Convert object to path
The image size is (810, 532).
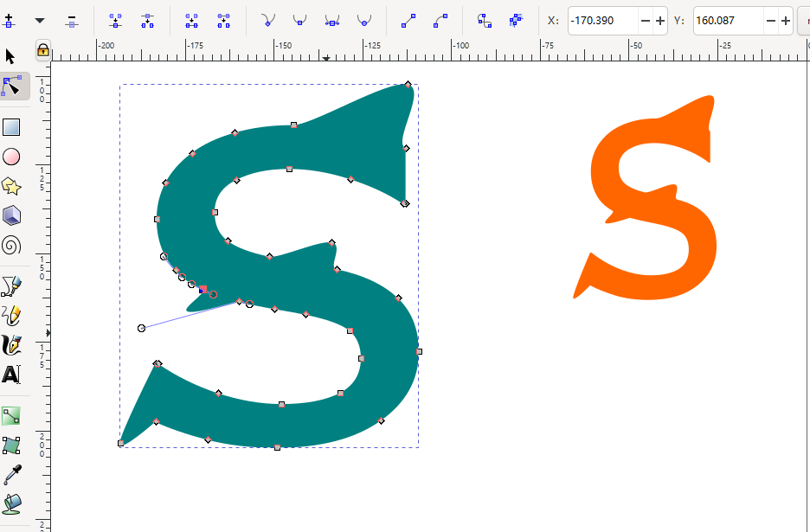coord(485,21)
